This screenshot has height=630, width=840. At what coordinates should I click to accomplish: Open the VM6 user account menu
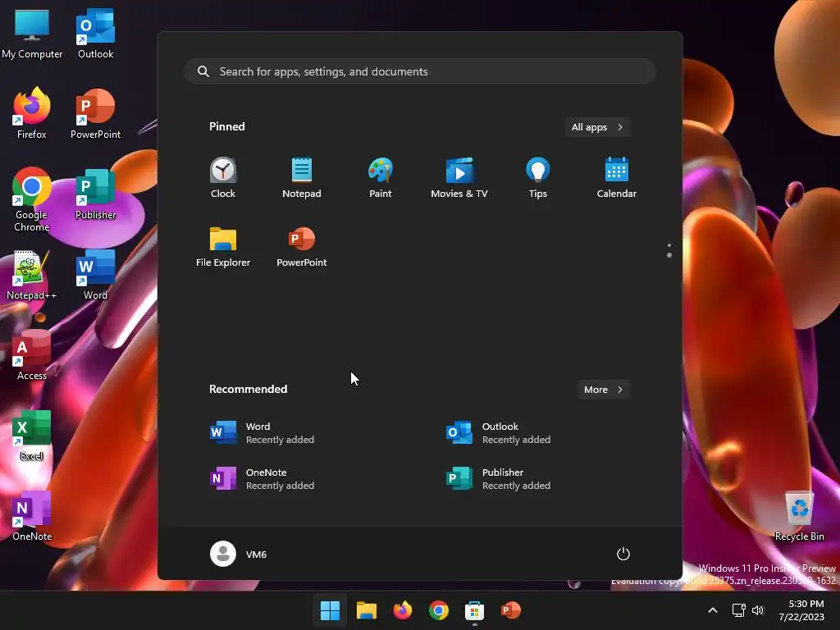coord(239,554)
